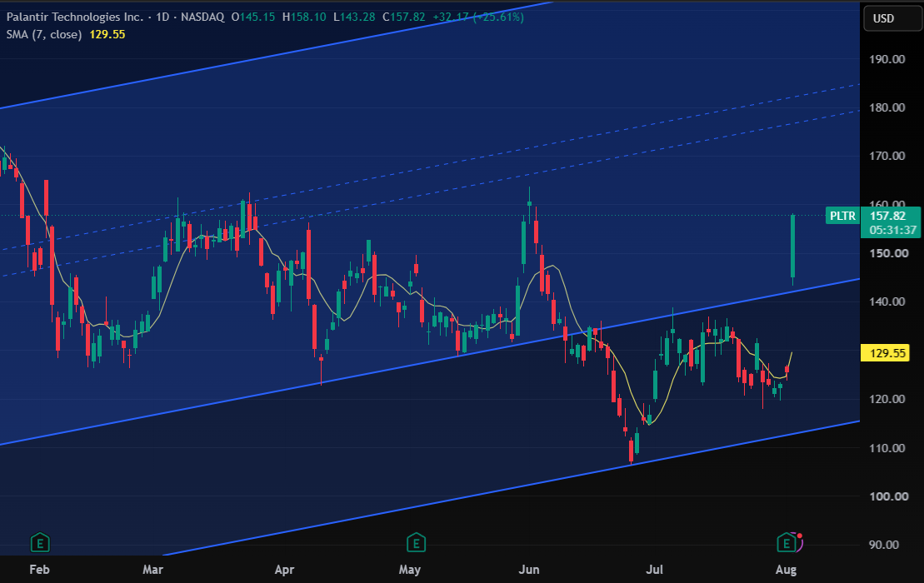Click the Apr label on time axis

284,570
